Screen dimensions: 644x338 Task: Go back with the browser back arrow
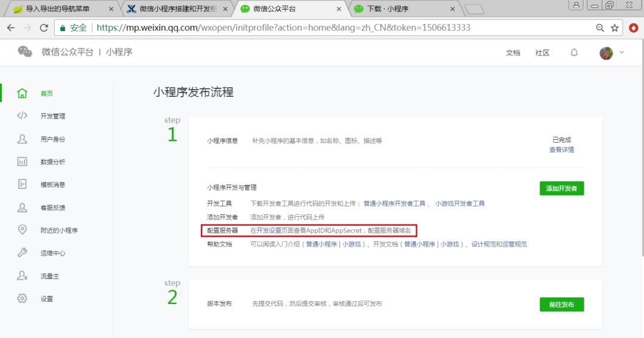point(11,27)
